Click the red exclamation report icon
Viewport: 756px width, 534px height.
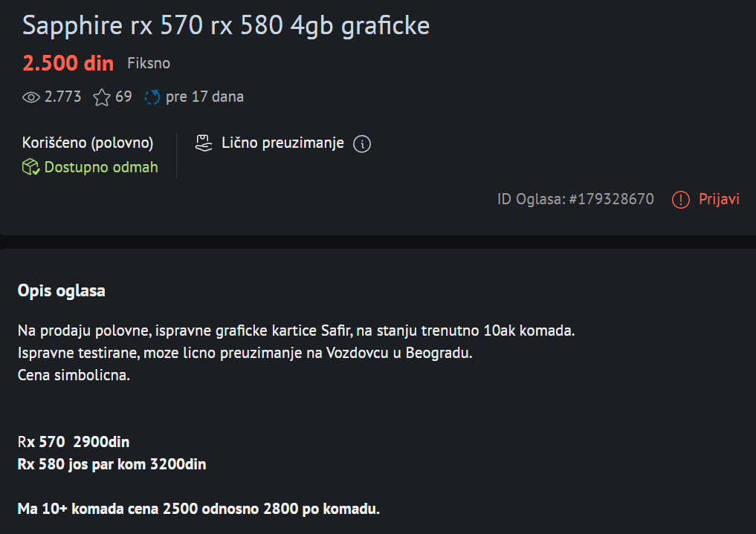(x=680, y=200)
